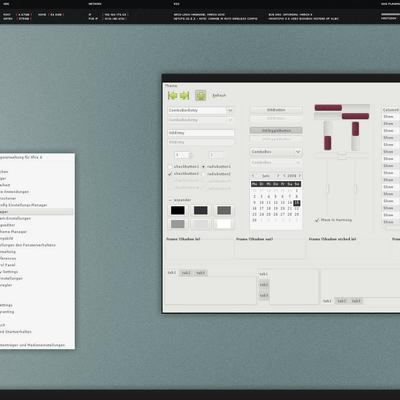
Task: Select the highlighted popup menu entry
Action: [x=37, y=212]
